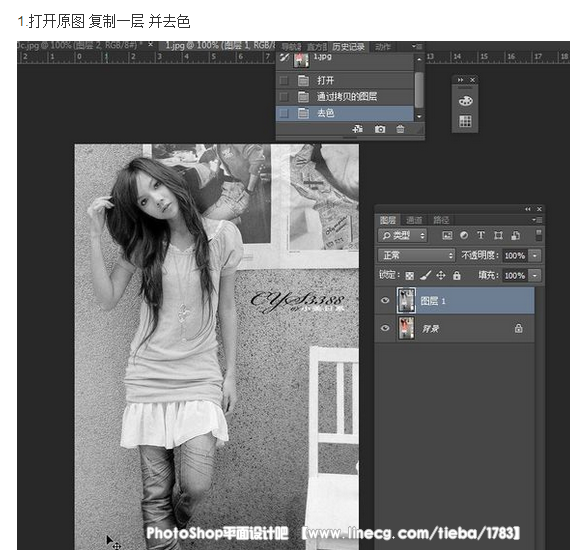Filter layers by smart objects icon

coord(515,236)
